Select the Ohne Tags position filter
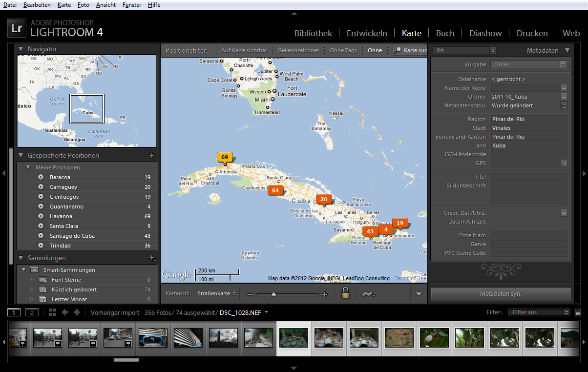588x372 pixels. click(343, 50)
